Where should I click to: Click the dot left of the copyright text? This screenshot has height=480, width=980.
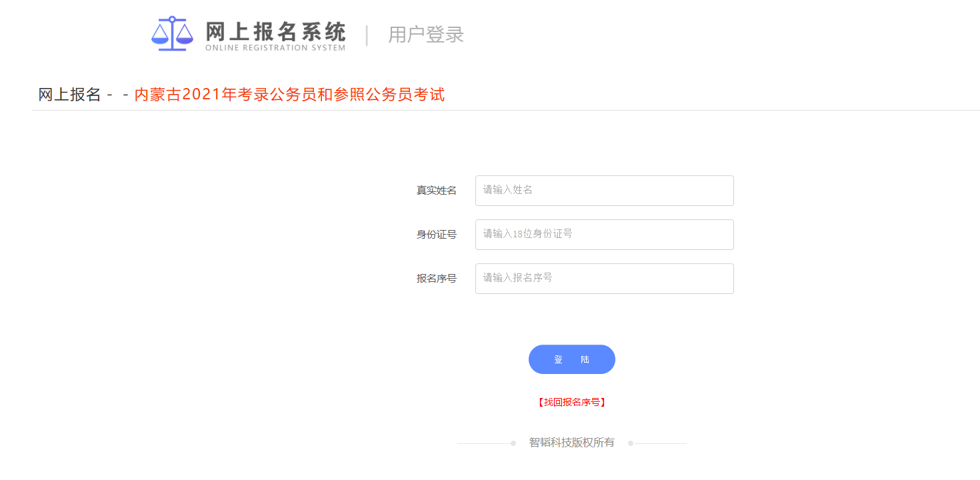(513, 443)
